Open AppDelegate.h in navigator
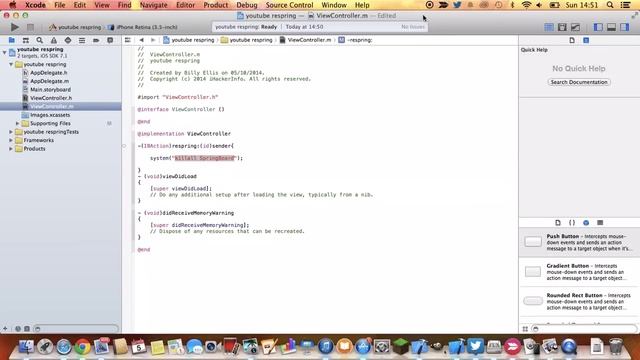 [x=49, y=73]
